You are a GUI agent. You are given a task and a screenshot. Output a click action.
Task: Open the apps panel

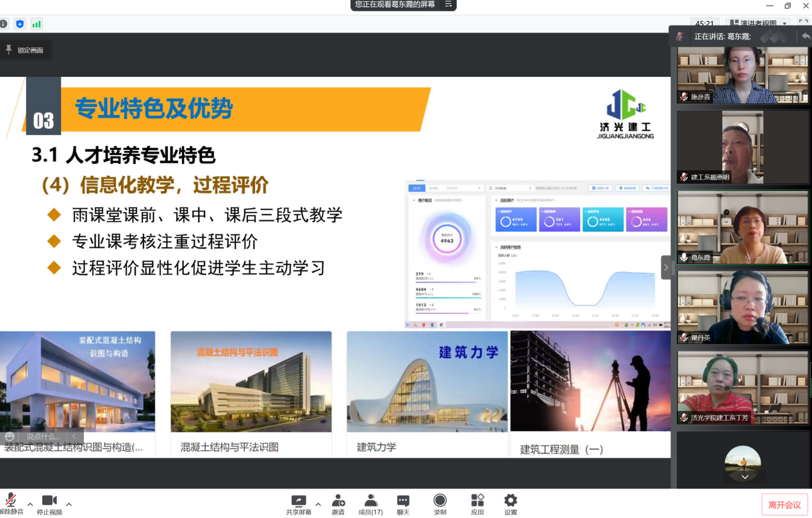(477, 501)
